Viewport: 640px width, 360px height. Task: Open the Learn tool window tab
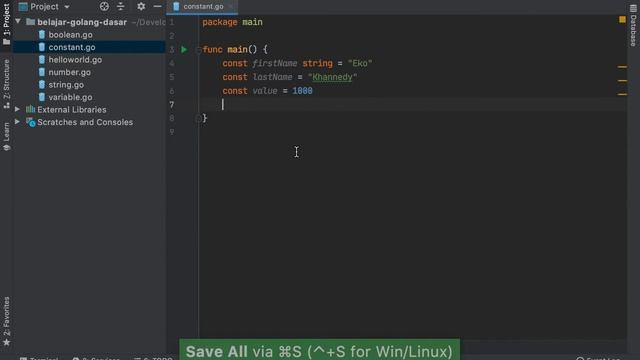[7, 137]
